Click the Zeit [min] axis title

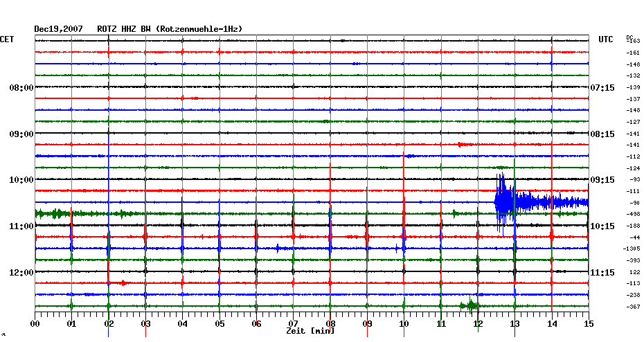(310, 331)
